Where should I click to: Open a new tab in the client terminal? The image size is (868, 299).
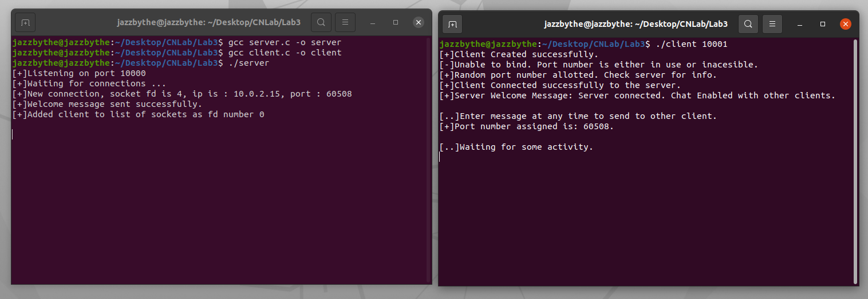pyautogui.click(x=452, y=24)
